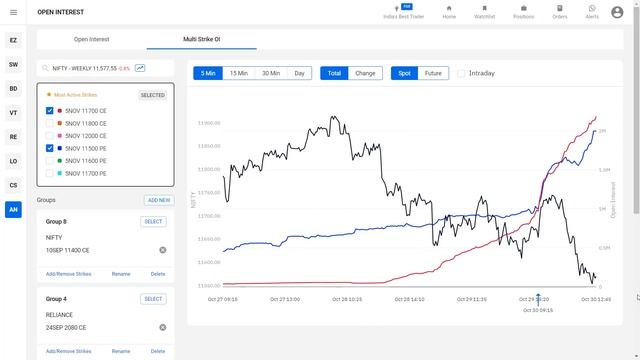Click the search magnifier icon
Viewport: 640px width, 360px height.
(45, 68)
